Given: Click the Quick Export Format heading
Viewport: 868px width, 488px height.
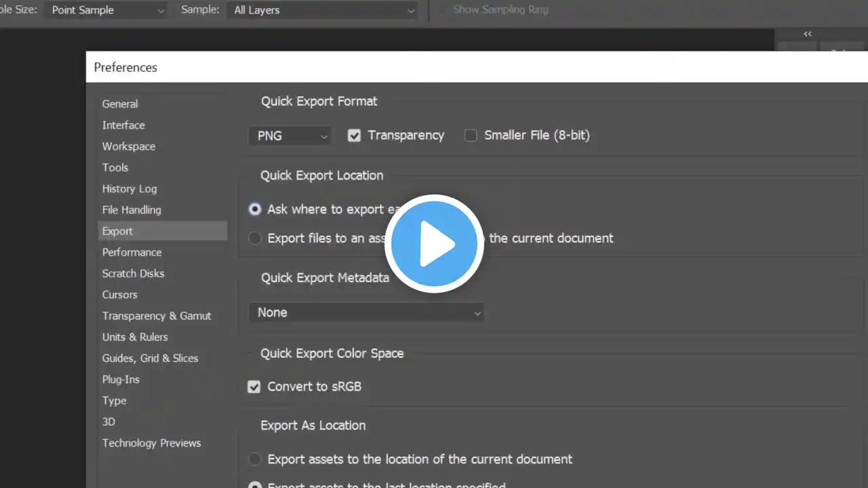Looking at the screenshot, I should coord(319,101).
